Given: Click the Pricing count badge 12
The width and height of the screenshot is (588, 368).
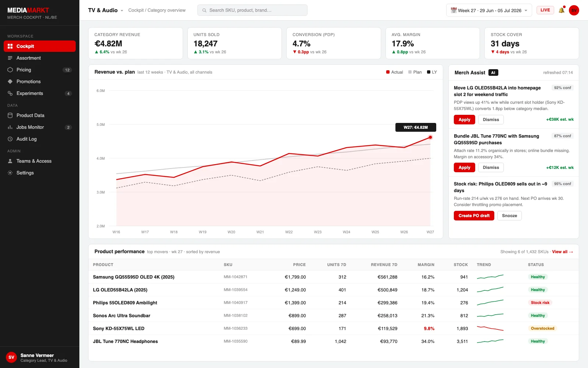Looking at the screenshot, I should pyautogui.click(x=67, y=70).
